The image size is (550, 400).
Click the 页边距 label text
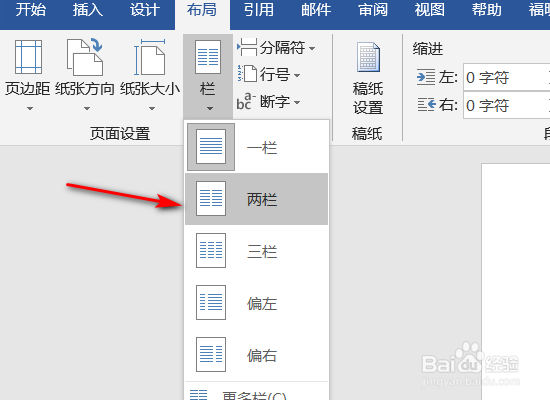[x=27, y=88]
